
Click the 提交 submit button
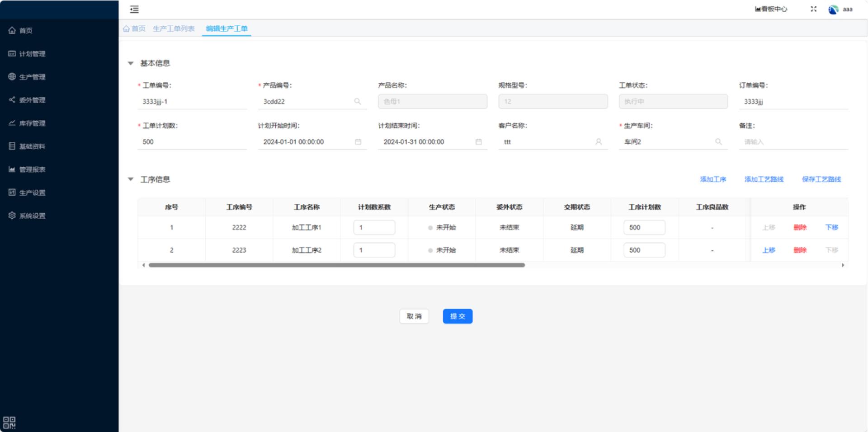(458, 316)
